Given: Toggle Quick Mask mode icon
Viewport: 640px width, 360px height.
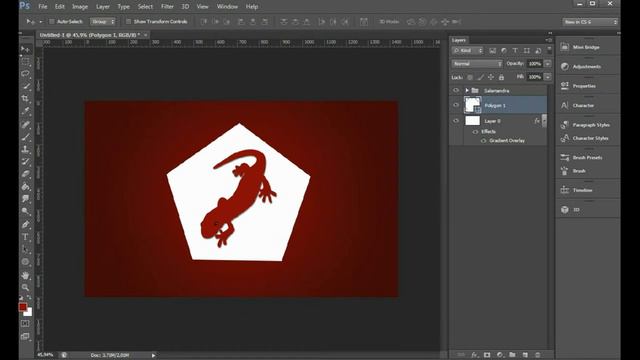Looking at the screenshot, I should pyautogui.click(x=25, y=324).
